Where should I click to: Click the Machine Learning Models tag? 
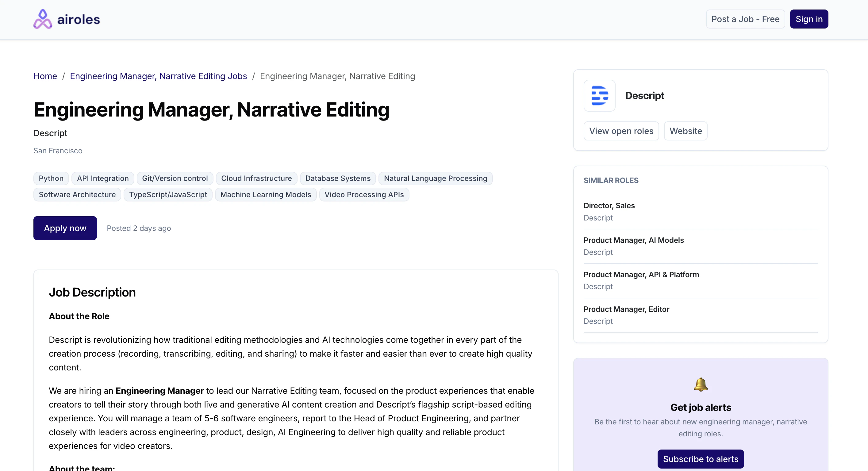click(x=266, y=194)
